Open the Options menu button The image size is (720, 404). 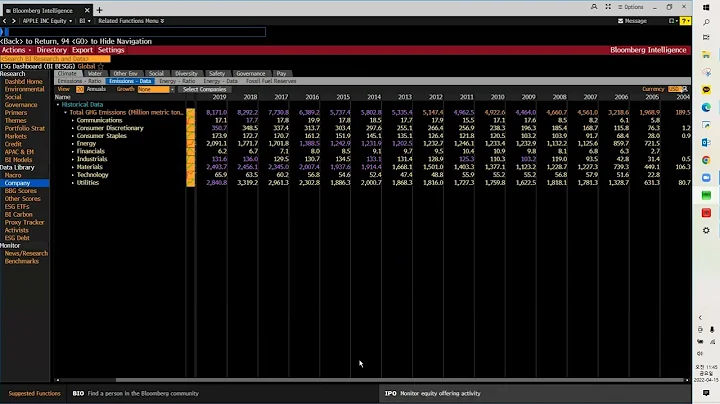click(630, 7)
